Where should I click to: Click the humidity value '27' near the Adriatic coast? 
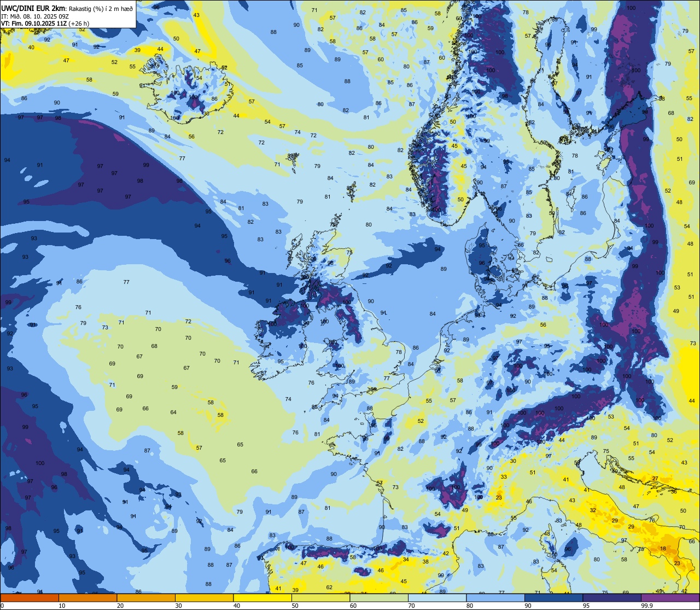655,479
